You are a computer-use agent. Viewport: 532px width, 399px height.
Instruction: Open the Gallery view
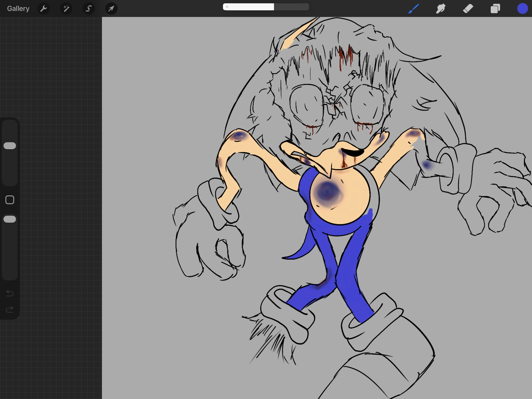click(x=18, y=8)
